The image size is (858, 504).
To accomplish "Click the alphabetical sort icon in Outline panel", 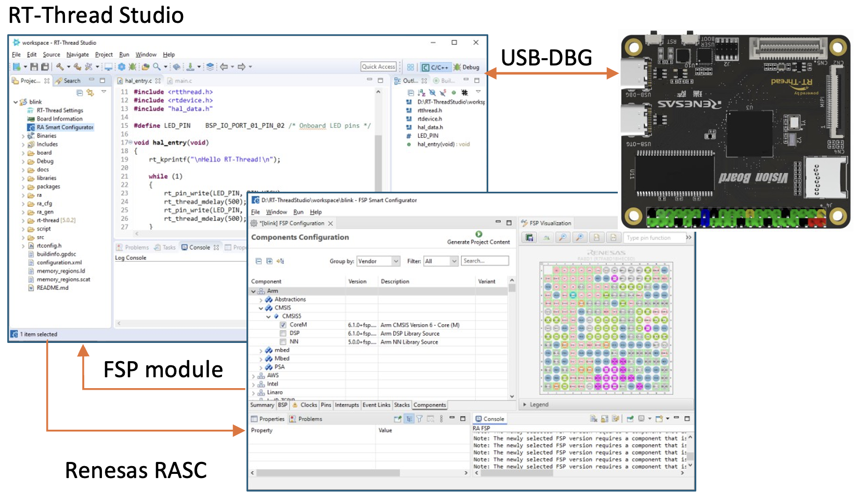I will pos(422,92).
